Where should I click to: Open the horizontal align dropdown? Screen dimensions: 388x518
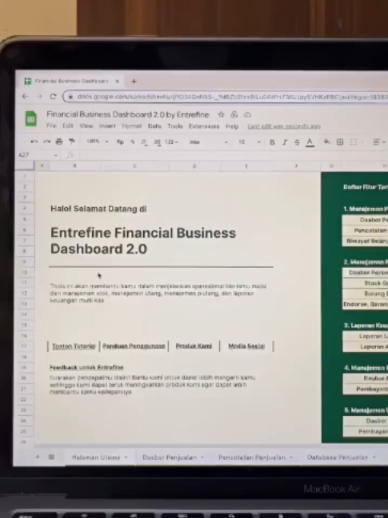tap(379, 142)
